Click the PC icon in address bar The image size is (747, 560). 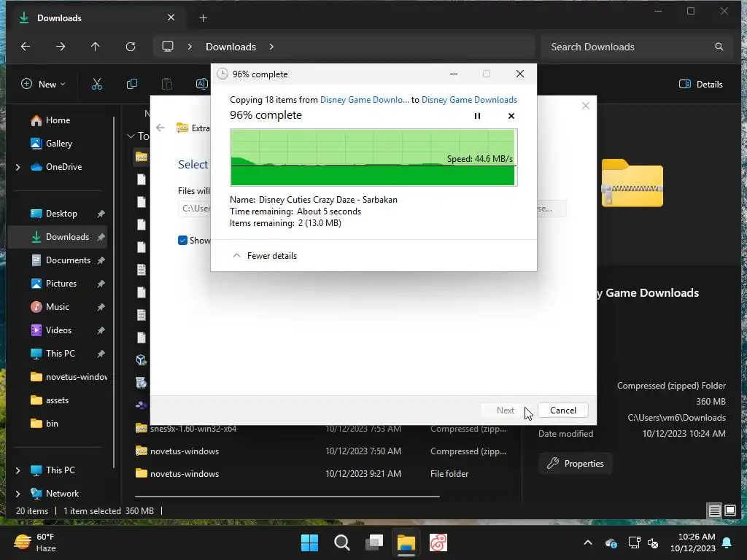click(x=168, y=47)
